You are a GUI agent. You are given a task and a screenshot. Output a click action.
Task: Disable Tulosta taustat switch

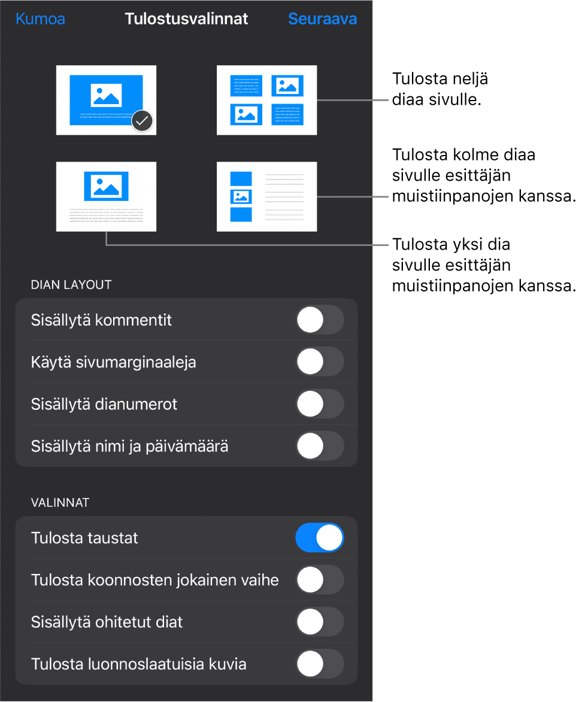[x=320, y=537]
